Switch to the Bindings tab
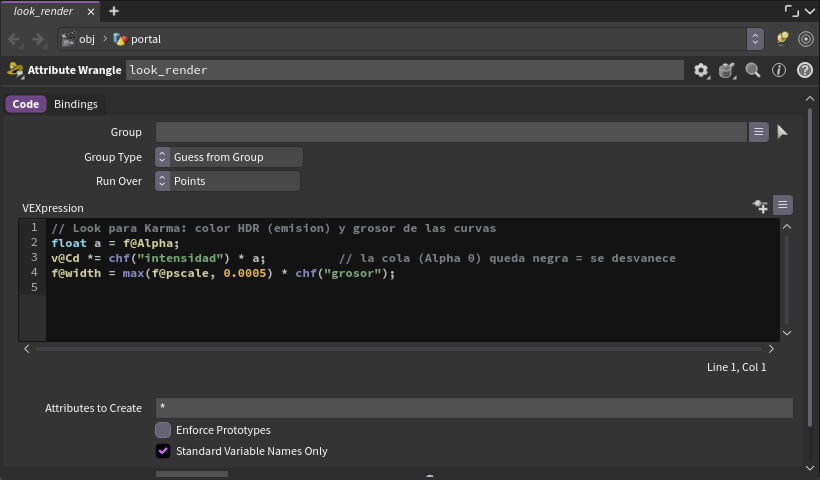Screen dimensions: 820x480 pos(76,104)
